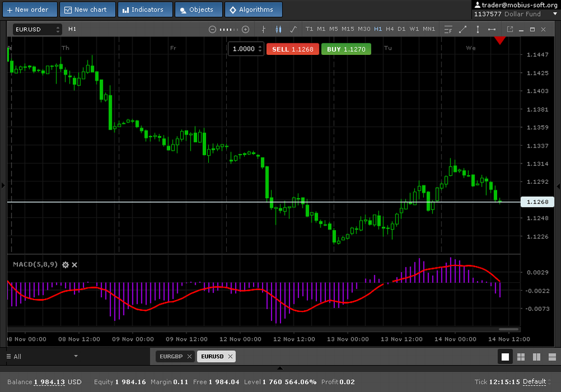The width and height of the screenshot is (561, 392).
Task: Click the Equity 1 984.16 value
Action: click(130, 382)
